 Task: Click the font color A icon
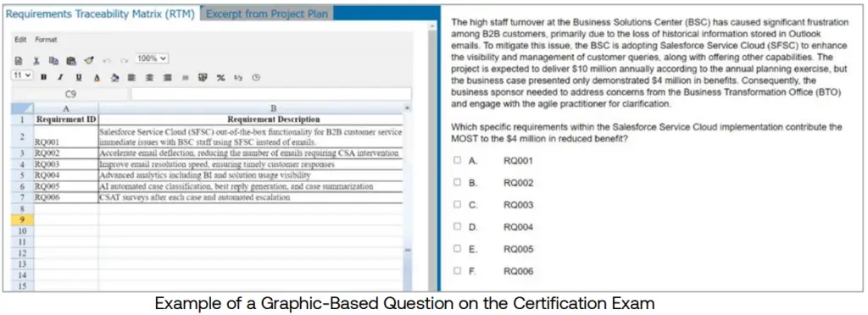pyautogui.click(x=97, y=78)
